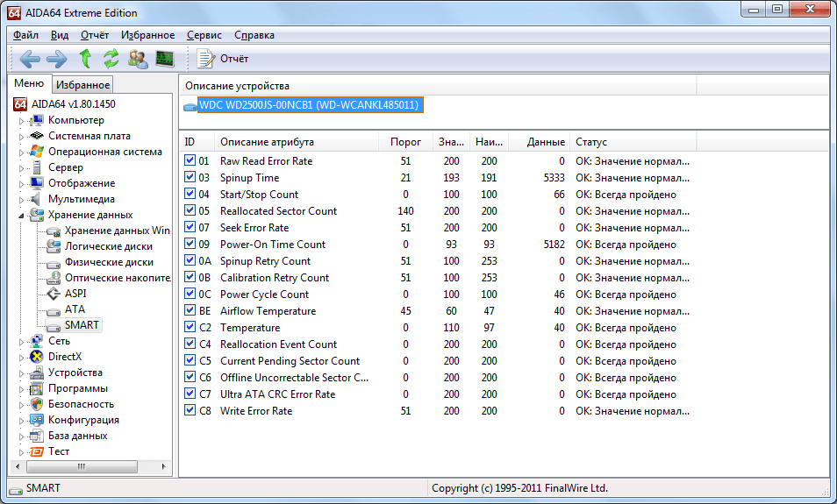Click the Refresh icon in toolbar
The image size is (837, 504).
tap(111, 59)
